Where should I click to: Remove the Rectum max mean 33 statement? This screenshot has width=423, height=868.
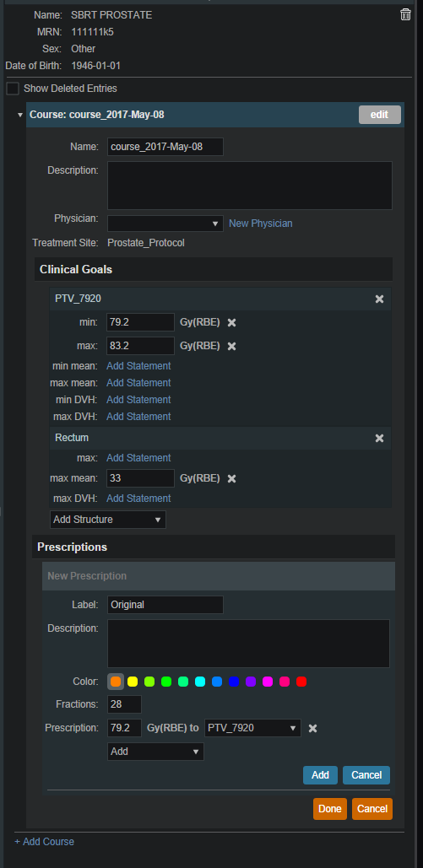click(231, 478)
